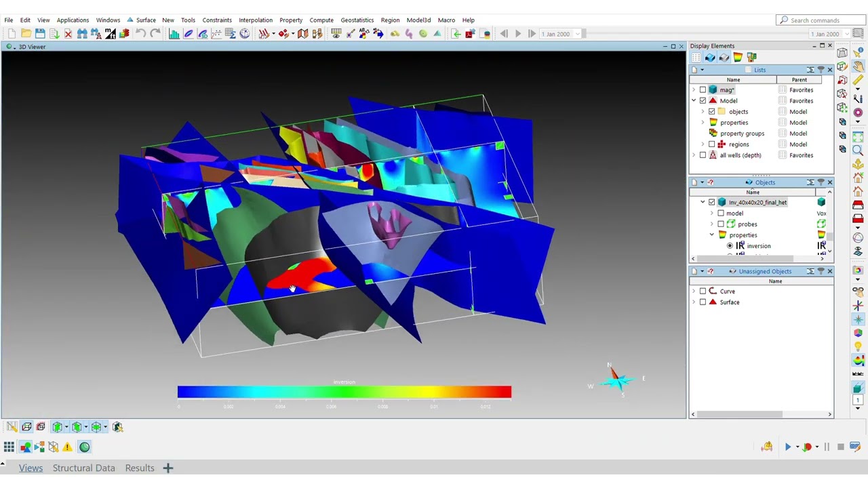Click the magnifier zoom tool
The height and width of the screenshot is (488, 868).
pyautogui.click(x=858, y=150)
